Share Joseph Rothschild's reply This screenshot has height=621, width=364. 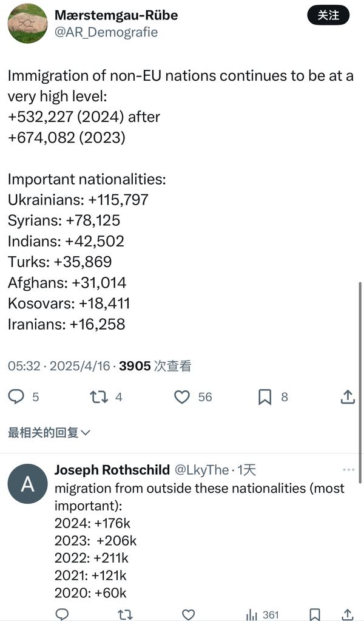click(x=348, y=614)
